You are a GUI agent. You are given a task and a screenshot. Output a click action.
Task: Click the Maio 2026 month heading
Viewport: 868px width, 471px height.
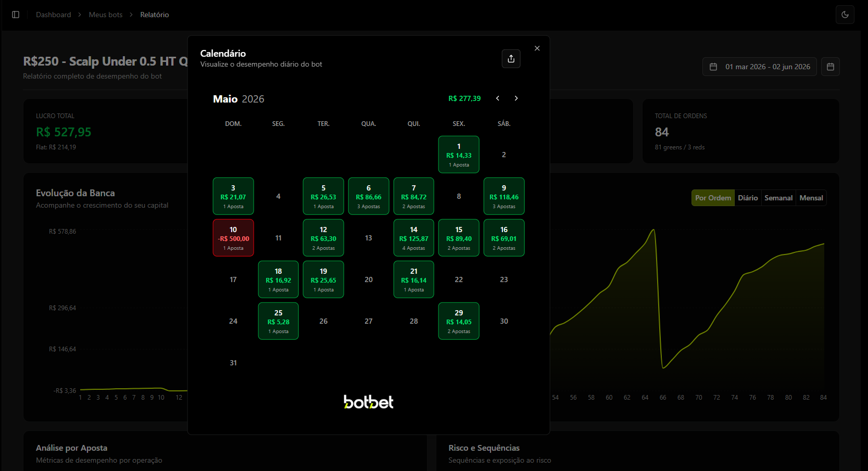tap(238, 99)
